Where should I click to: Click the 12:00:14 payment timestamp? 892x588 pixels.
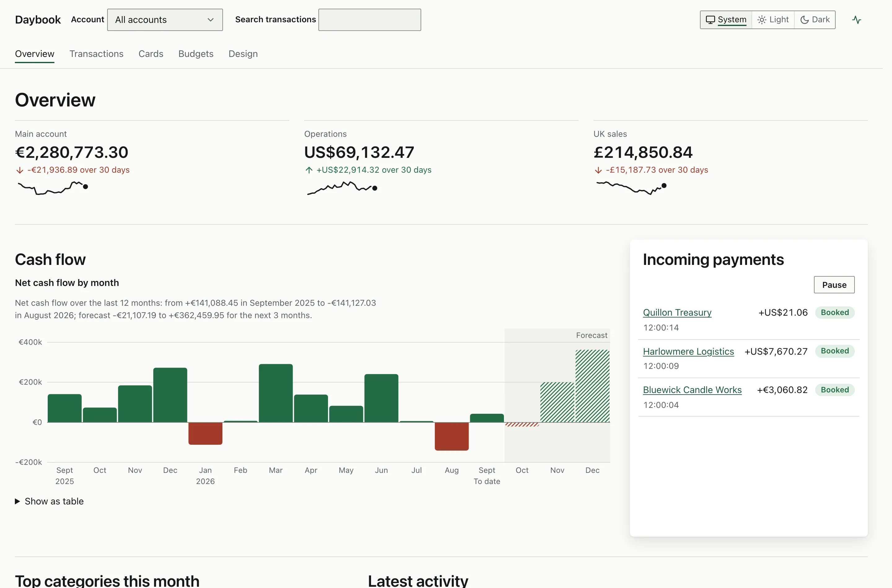click(661, 327)
